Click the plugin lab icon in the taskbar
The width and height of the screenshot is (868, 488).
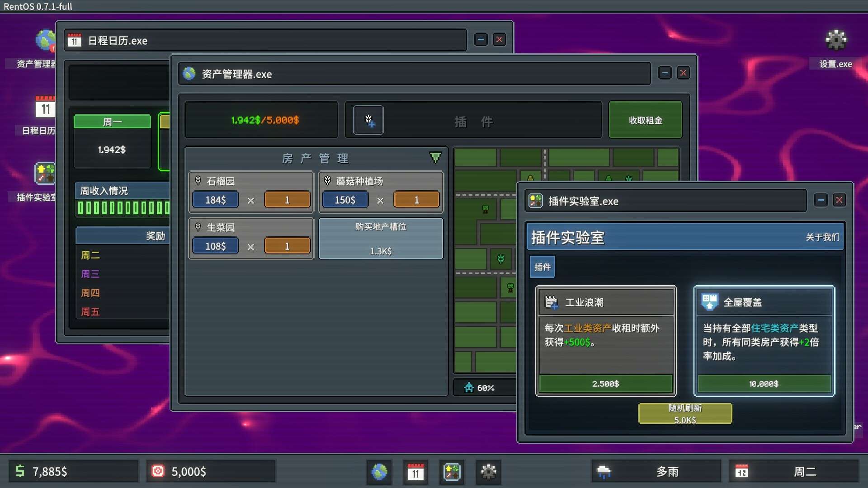pyautogui.click(x=452, y=472)
